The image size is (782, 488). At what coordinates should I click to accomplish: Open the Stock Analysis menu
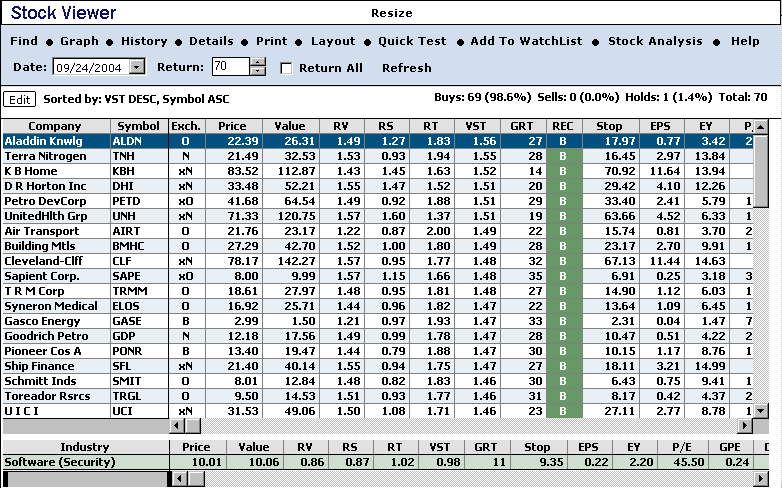pyautogui.click(x=655, y=41)
